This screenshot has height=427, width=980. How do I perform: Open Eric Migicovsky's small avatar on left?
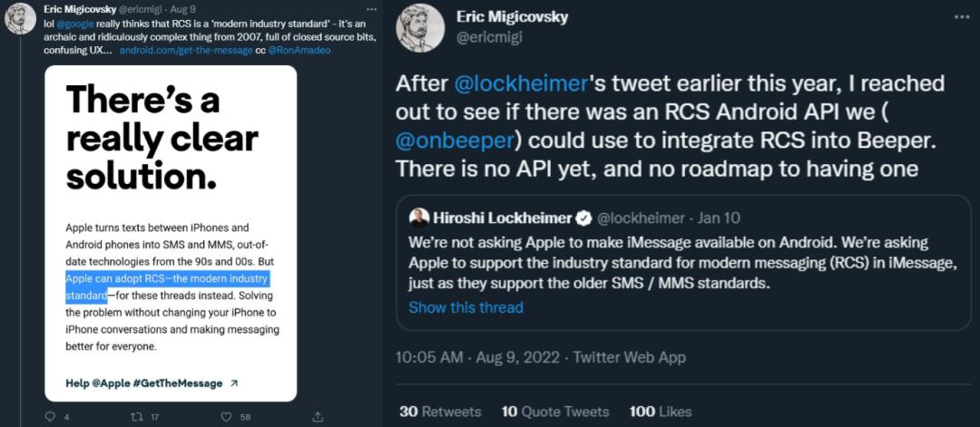point(20,18)
